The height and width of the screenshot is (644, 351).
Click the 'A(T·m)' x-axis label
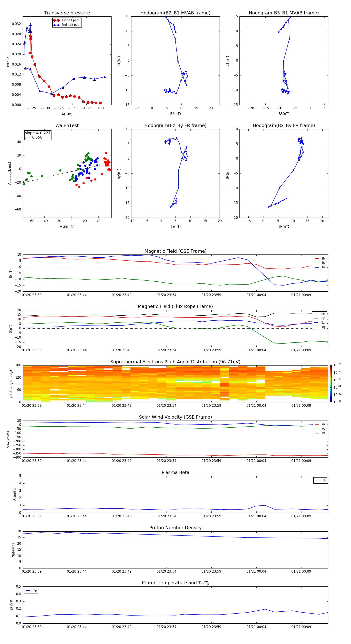tap(67, 114)
